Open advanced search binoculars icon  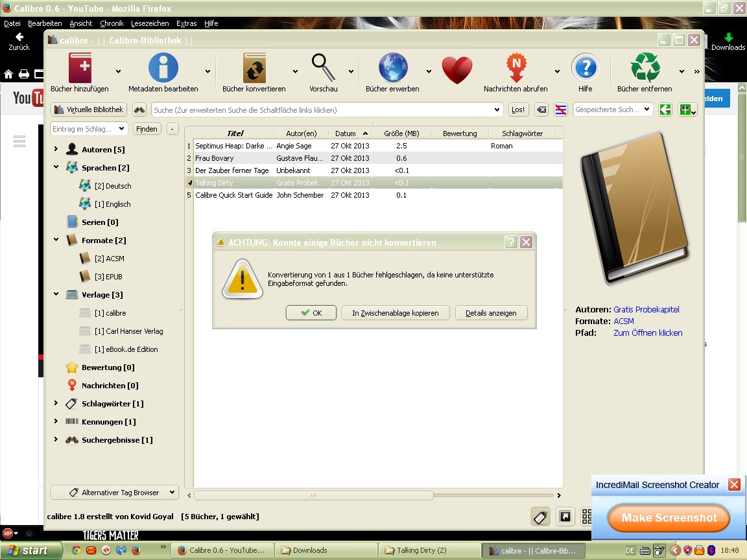(x=139, y=110)
